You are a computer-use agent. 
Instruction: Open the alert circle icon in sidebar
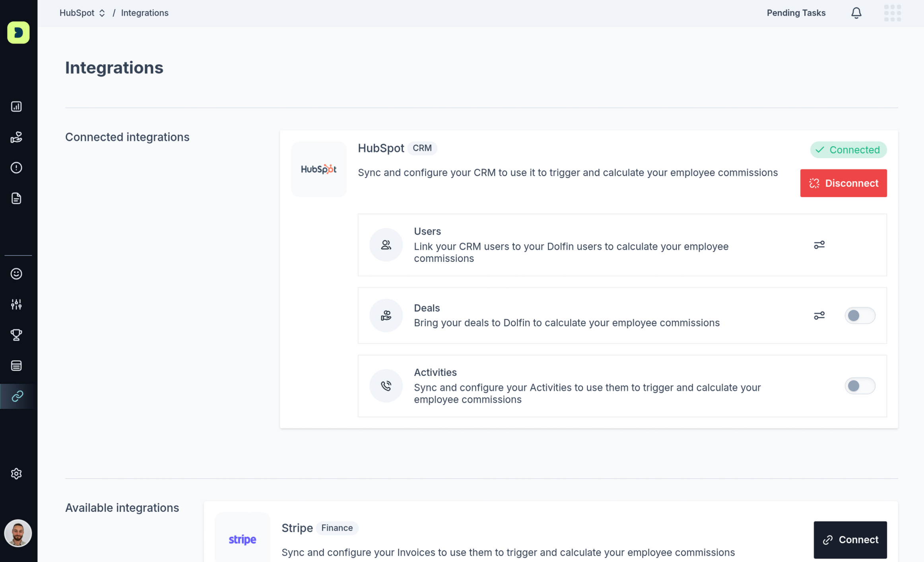pyautogui.click(x=16, y=168)
